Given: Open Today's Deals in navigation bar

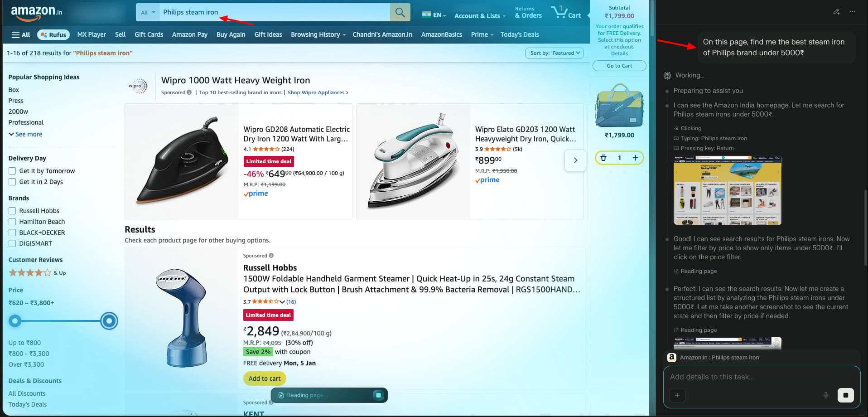Looking at the screenshot, I should click(519, 34).
